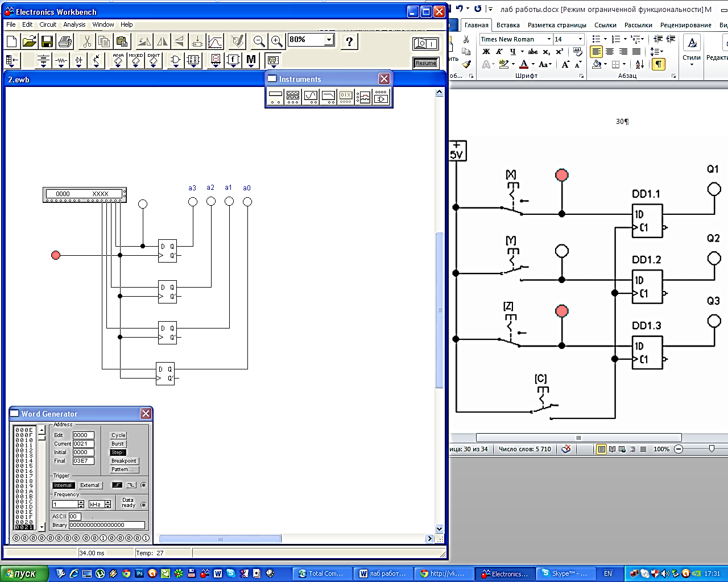Click the Cycle button
The height and width of the screenshot is (582, 728).
118,435
